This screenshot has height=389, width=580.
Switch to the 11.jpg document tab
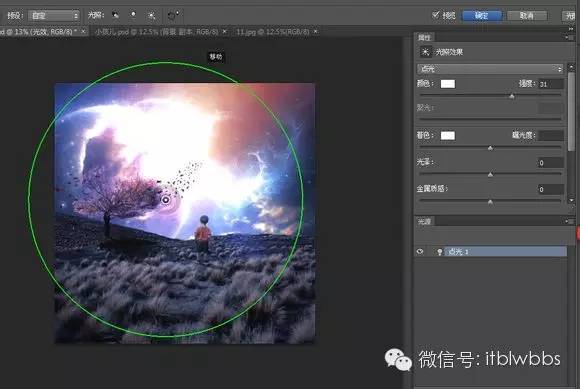pyautogui.click(x=273, y=32)
